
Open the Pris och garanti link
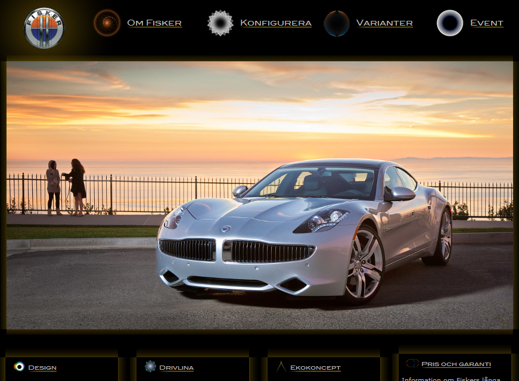(456, 364)
